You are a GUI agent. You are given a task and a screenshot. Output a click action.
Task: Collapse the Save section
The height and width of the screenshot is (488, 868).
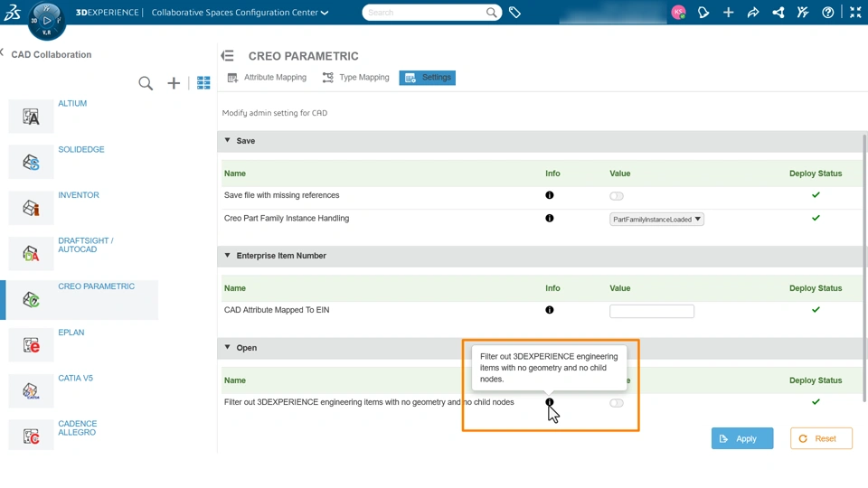[x=228, y=141]
